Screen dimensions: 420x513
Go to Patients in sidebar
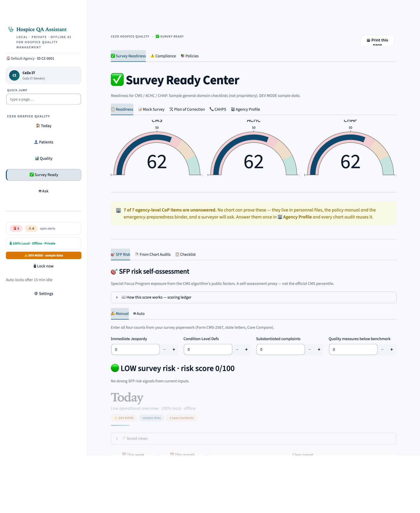coord(44,142)
